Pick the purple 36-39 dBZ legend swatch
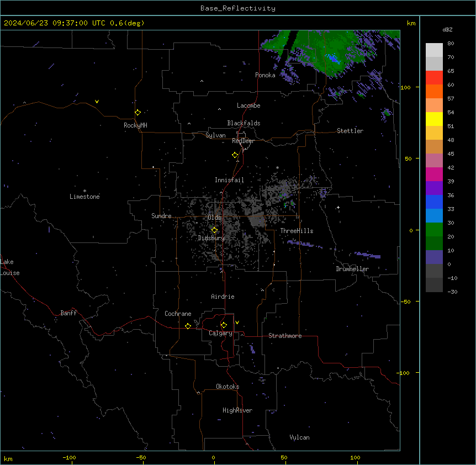The image size is (476, 465). 434,188
